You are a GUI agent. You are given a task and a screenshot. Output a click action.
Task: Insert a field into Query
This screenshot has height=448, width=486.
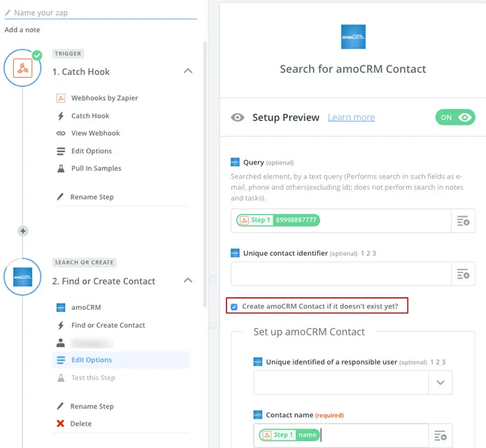(x=463, y=221)
